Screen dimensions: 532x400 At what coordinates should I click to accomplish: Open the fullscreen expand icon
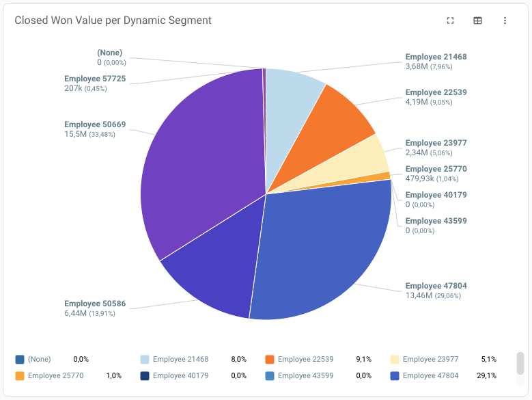coord(450,21)
